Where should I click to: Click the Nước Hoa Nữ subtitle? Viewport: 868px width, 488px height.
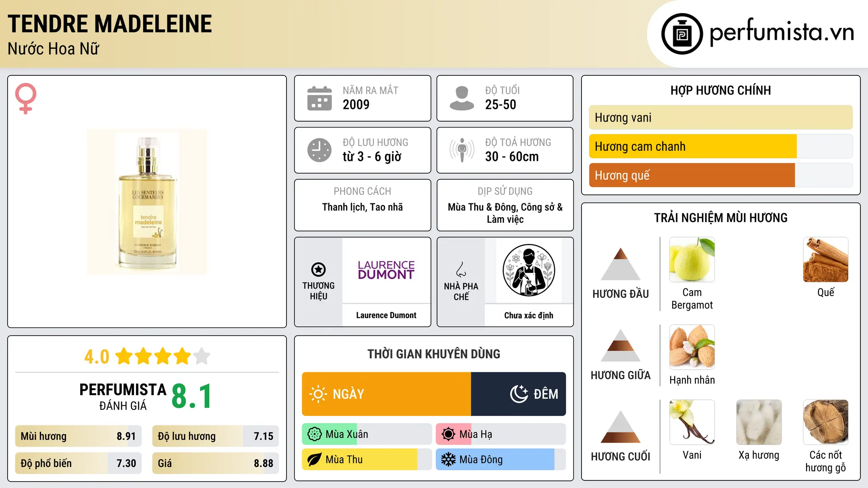[x=53, y=49]
